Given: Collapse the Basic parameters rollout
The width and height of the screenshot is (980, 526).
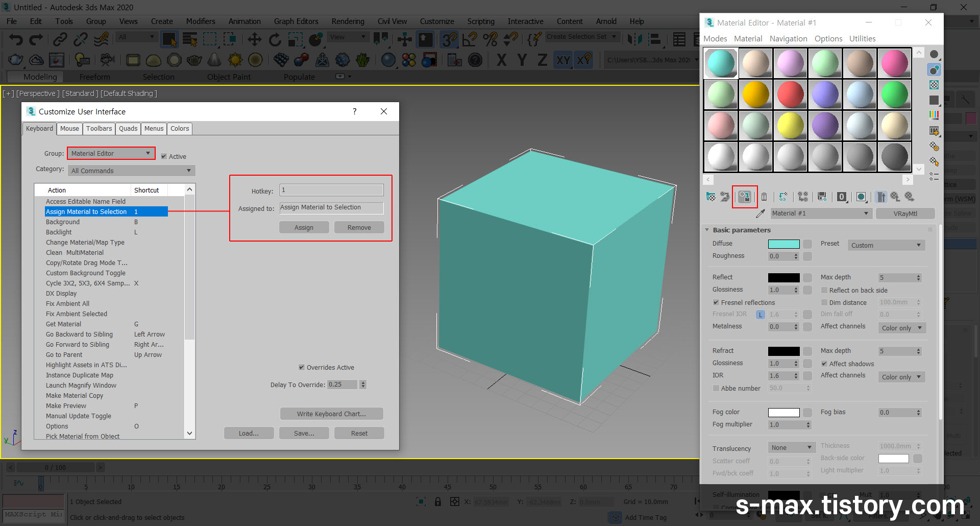Looking at the screenshot, I should (x=741, y=230).
